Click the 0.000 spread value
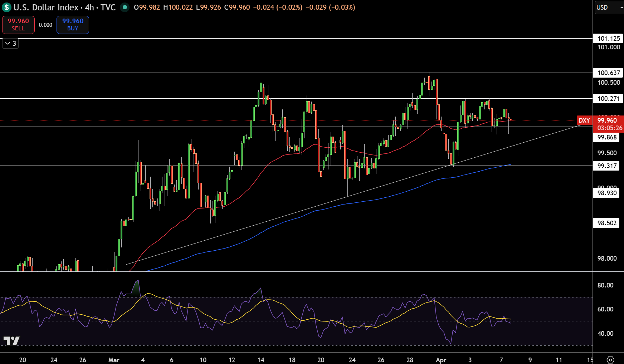Viewport: 624px width, 364px height. click(x=45, y=25)
